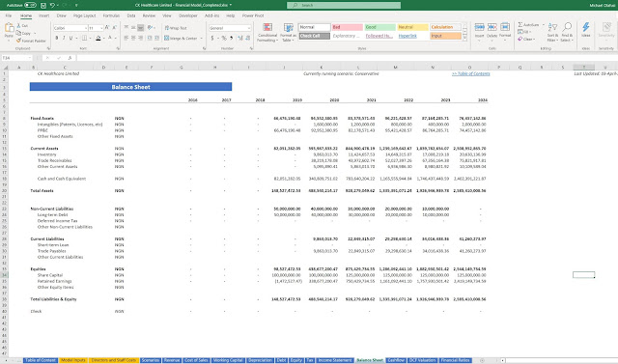Click the Fill Color bucket
Screen dimensions: 618x364
coord(98,39)
